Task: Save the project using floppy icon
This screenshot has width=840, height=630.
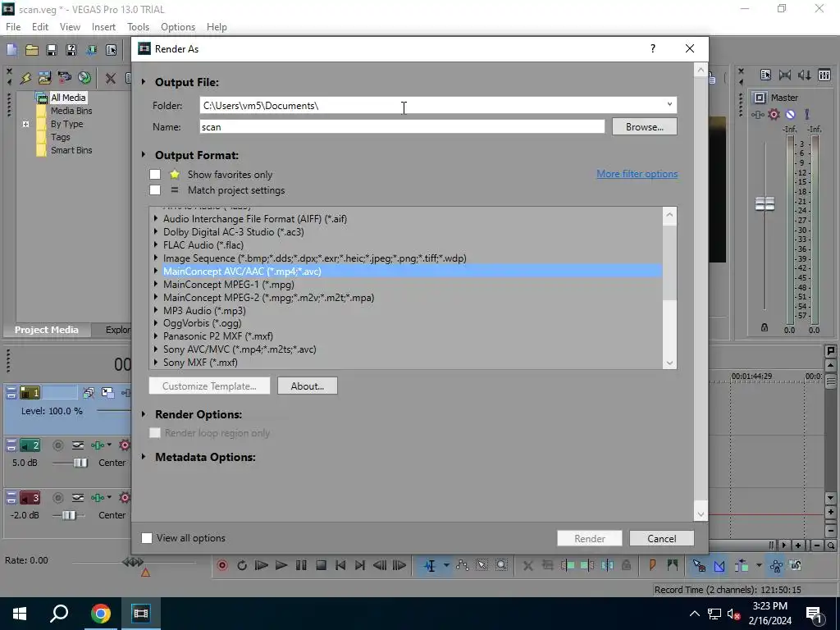Action: [x=52, y=50]
